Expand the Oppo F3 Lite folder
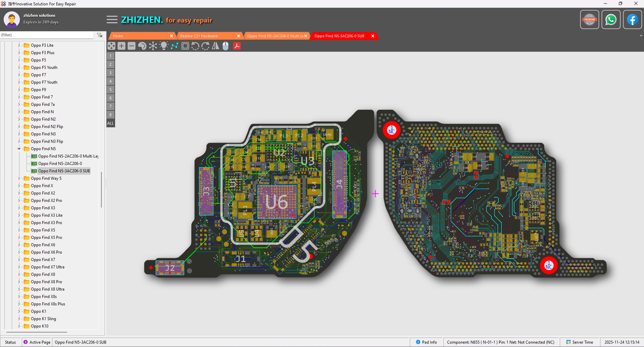This screenshot has width=644, height=347. click(19, 45)
